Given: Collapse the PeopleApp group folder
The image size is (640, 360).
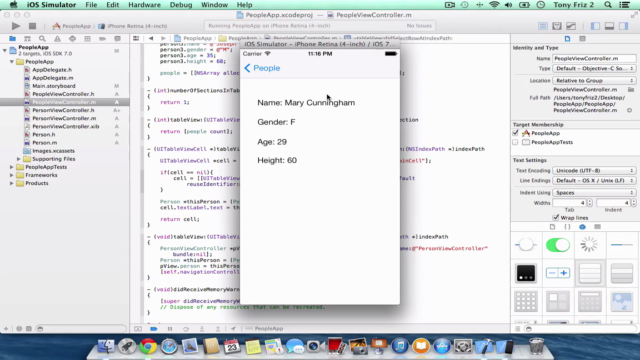Looking at the screenshot, I should click(12, 62).
